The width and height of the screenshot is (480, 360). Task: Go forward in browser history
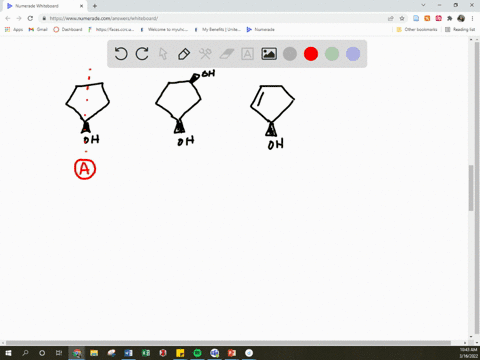19,18
